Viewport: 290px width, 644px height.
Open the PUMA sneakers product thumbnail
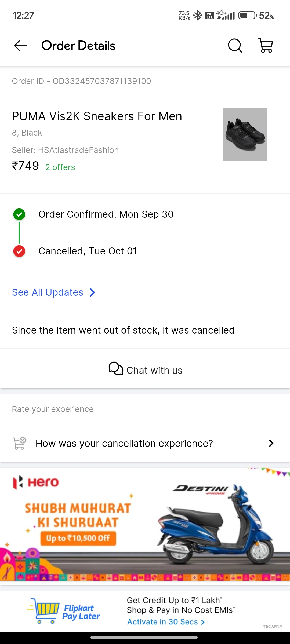245,135
